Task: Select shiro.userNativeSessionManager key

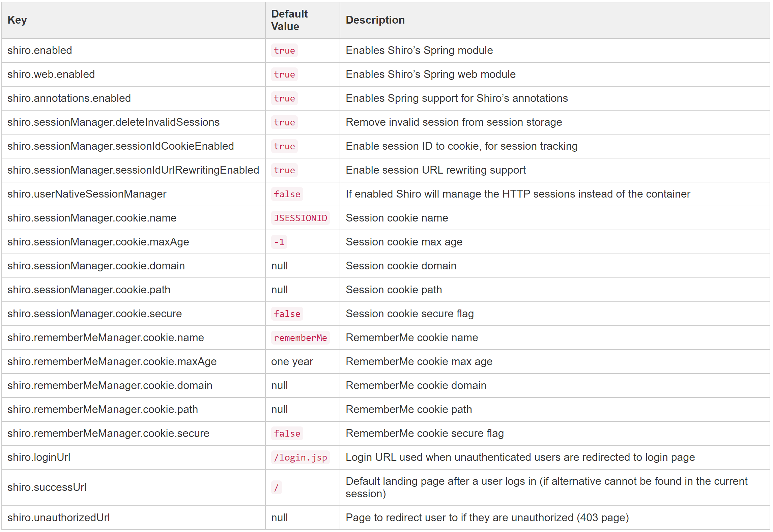Action: 87,194
